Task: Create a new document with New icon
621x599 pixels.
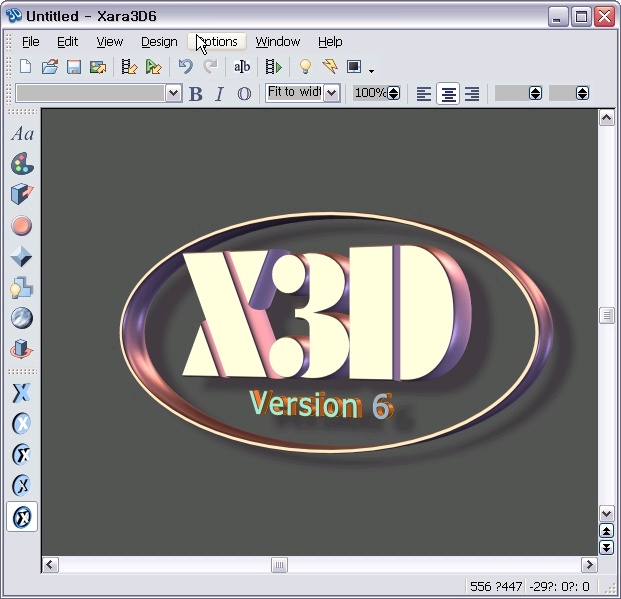Action: [26, 67]
